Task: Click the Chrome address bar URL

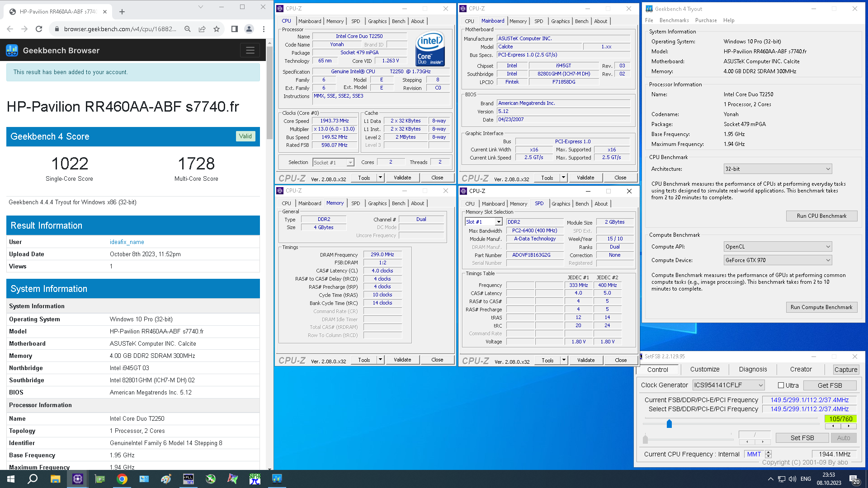Action: point(120,29)
